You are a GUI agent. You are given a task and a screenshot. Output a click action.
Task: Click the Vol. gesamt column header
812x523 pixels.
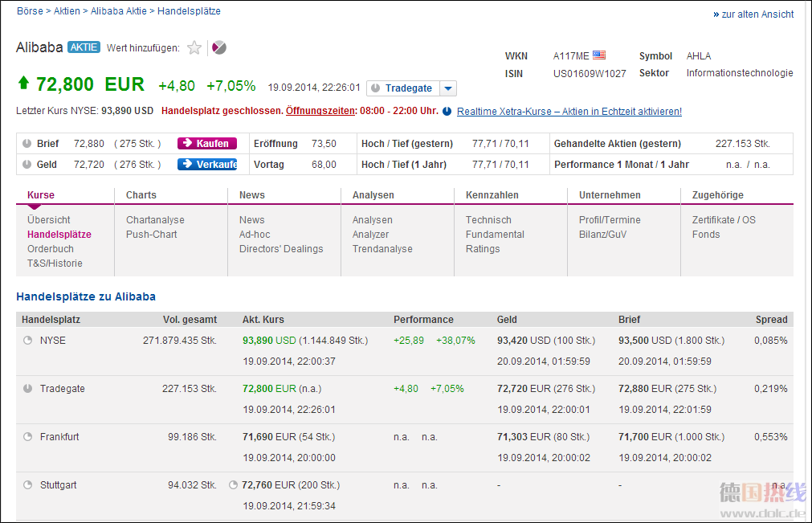click(190, 320)
